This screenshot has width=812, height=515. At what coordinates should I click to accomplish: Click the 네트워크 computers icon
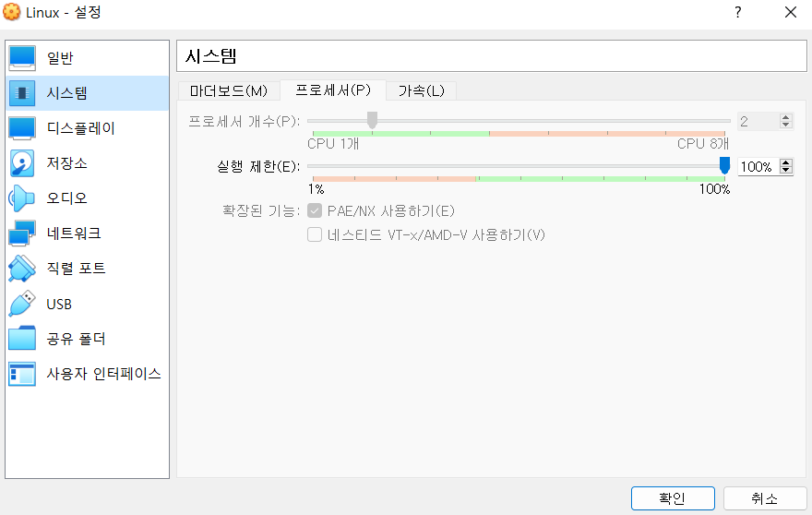[22, 234]
